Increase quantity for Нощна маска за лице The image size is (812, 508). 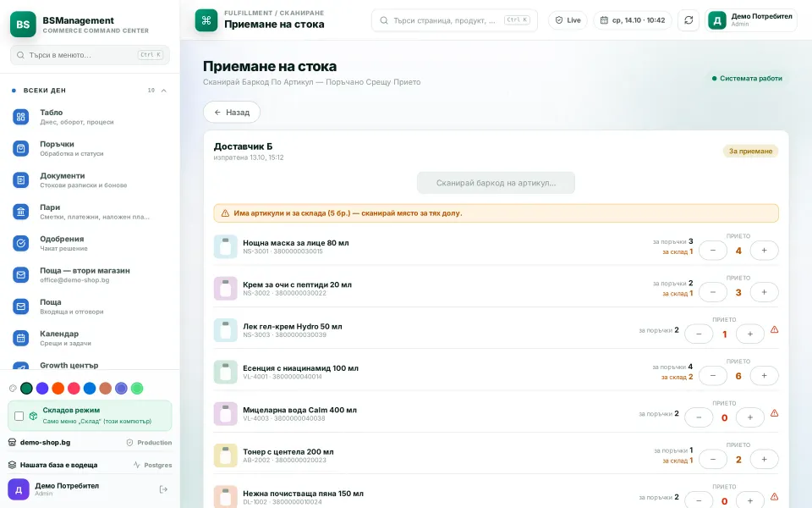[764, 251]
